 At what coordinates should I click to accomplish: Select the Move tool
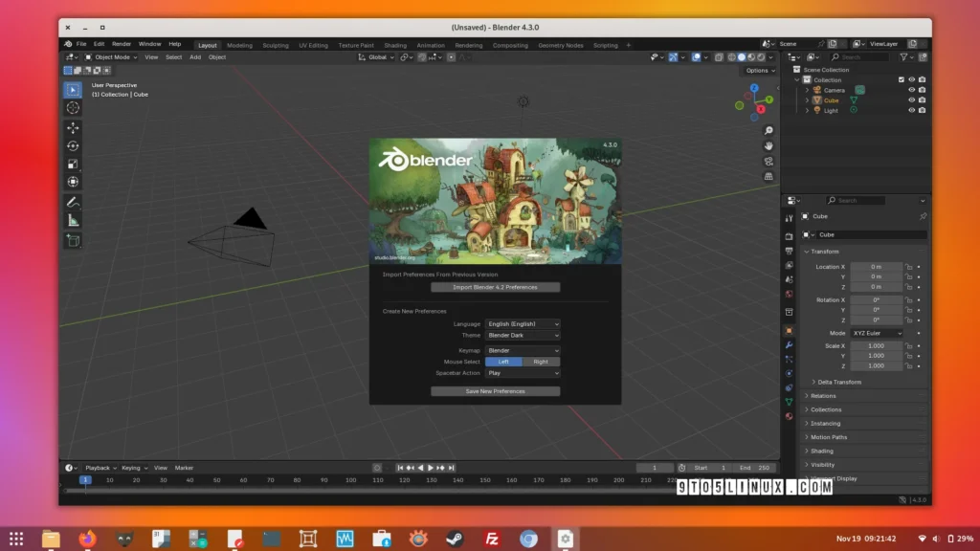click(73, 128)
